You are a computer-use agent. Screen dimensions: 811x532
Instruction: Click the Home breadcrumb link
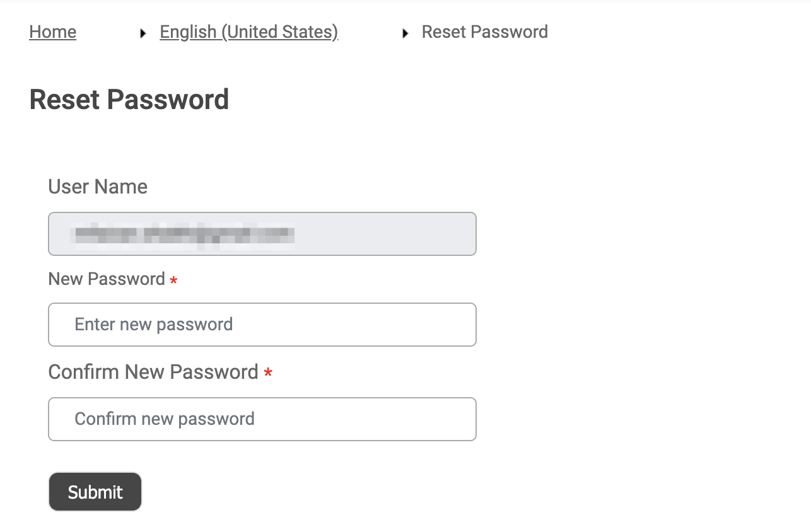53,32
